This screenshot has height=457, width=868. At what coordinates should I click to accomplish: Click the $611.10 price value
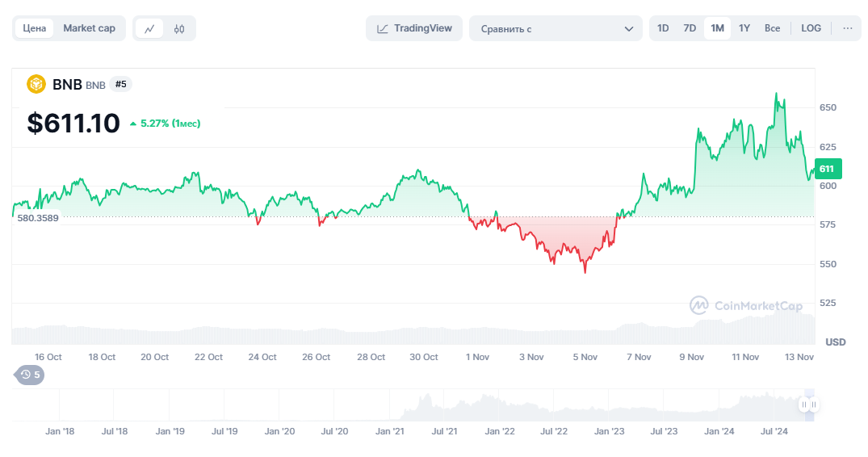pyautogui.click(x=73, y=123)
